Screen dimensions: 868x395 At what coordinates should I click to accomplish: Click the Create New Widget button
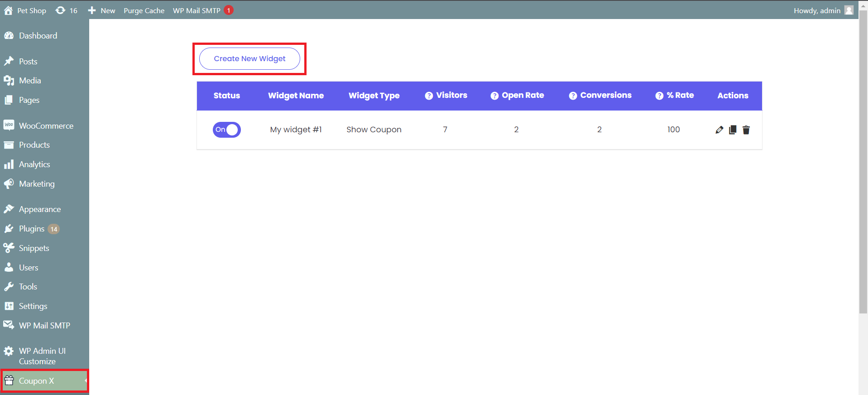click(249, 59)
